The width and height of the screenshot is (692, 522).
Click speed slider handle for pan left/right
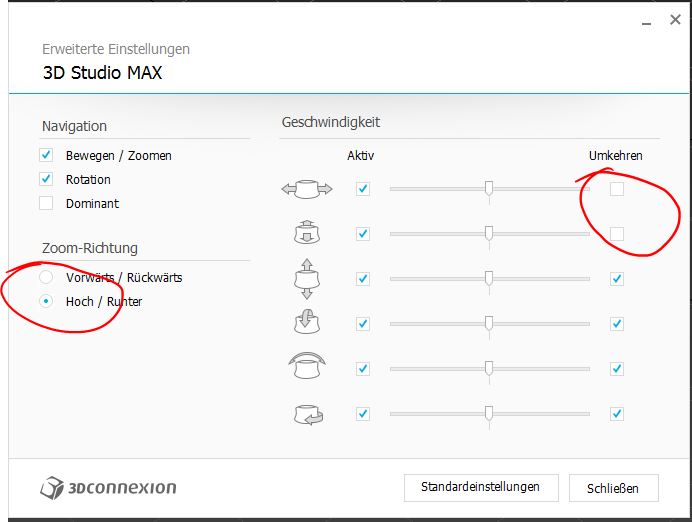(x=489, y=188)
